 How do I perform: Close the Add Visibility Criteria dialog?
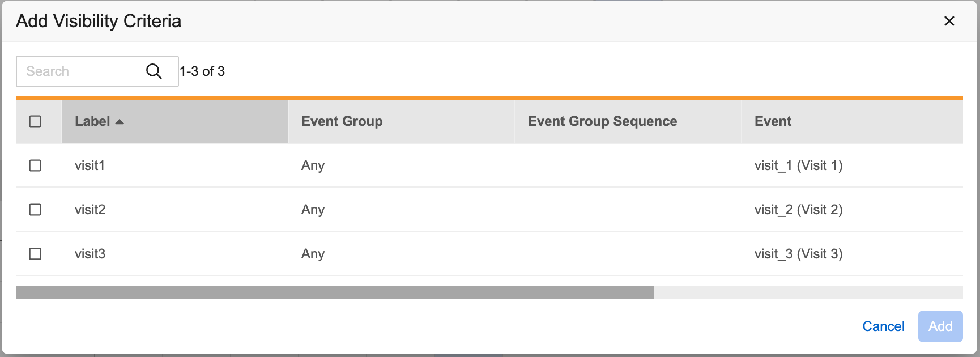[949, 22]
